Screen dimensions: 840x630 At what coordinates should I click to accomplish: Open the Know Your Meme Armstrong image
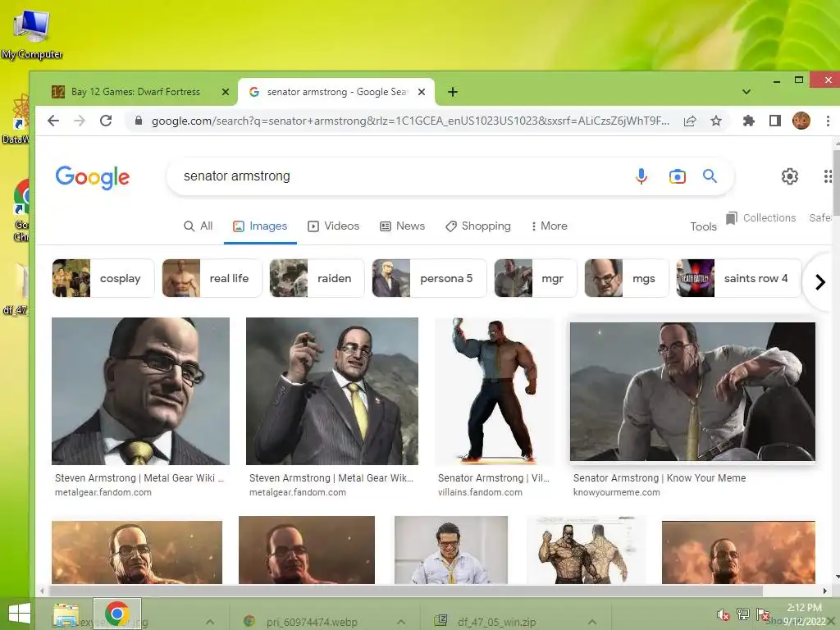[692, 391]
